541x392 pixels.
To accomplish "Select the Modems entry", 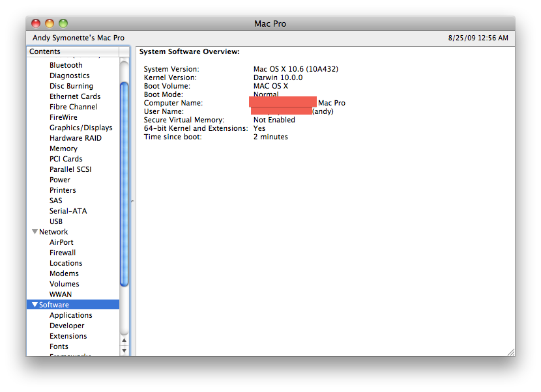I will point(64,273).
